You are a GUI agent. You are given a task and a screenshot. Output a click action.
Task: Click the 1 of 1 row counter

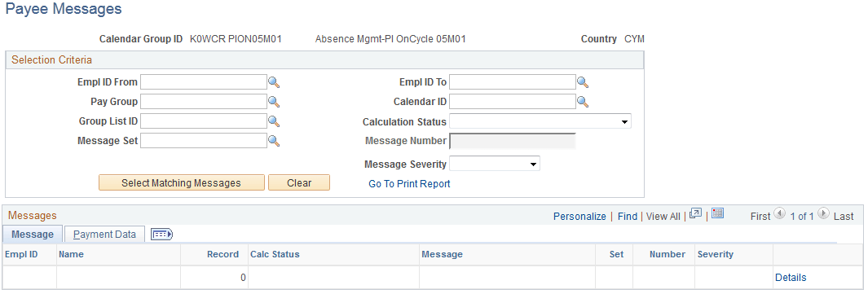(801, 217)
